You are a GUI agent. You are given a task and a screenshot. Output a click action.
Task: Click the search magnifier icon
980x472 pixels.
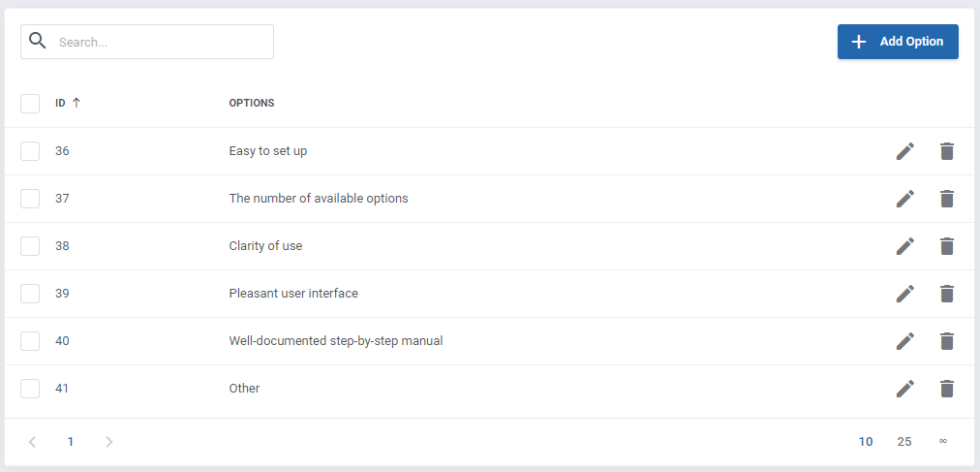click(38, 42)
